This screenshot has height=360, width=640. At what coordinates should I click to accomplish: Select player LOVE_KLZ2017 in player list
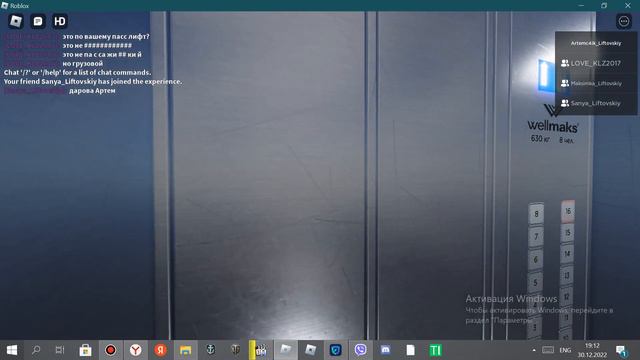(596, 63)
